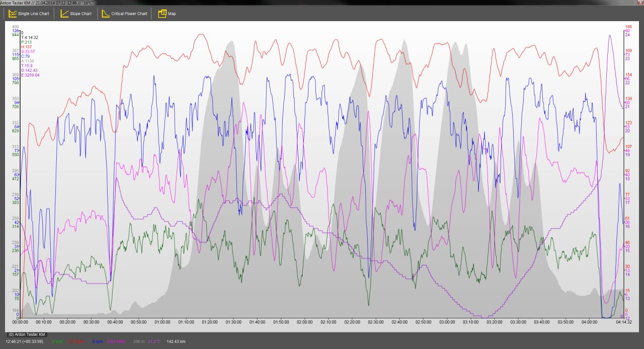Click the 'T:4:14:32' duration legend entry
Screen dimensions: 644x349
tap(30, 37)
